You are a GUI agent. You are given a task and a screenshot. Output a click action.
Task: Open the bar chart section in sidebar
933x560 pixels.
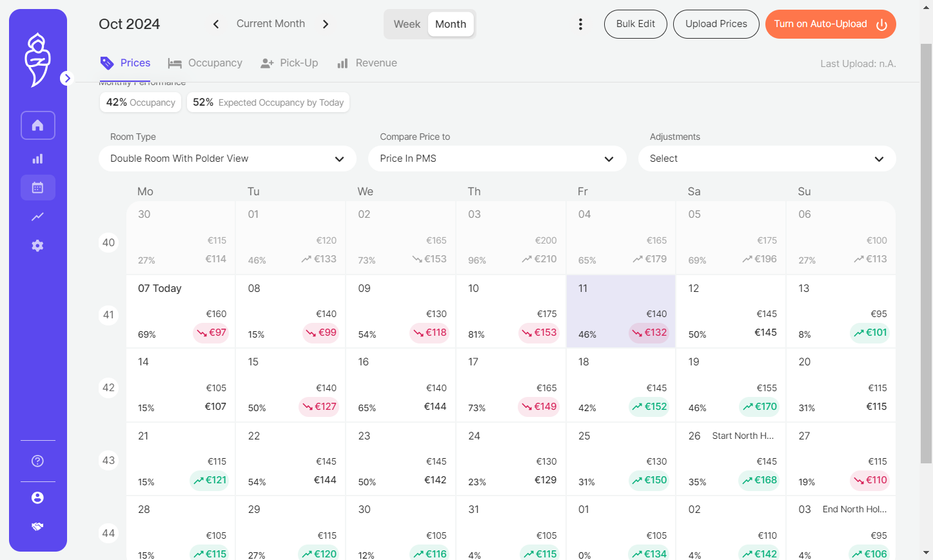(38, 159)
